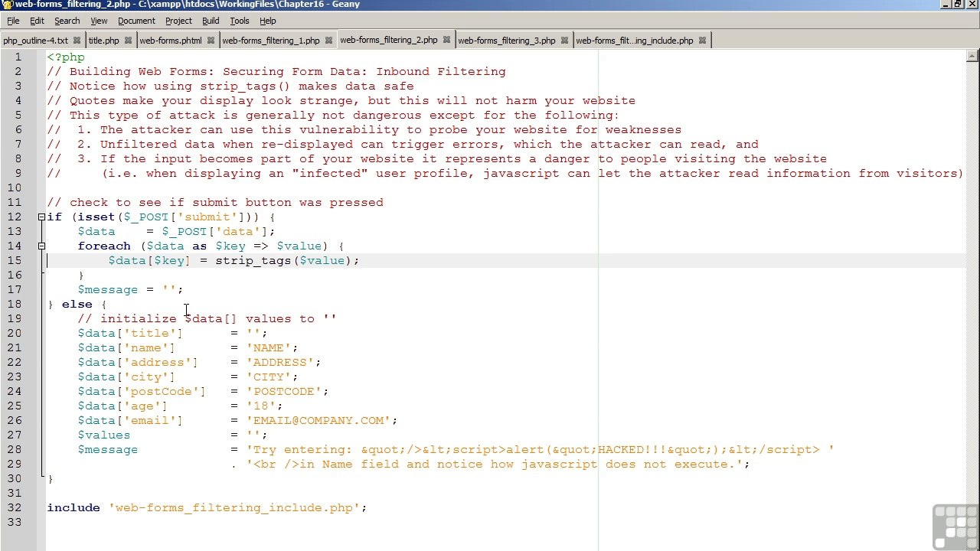Image resolution: width=980 pixels, height=551 pixels.
Task: Click line number 10 in the margin
Action: click(15, 188)
